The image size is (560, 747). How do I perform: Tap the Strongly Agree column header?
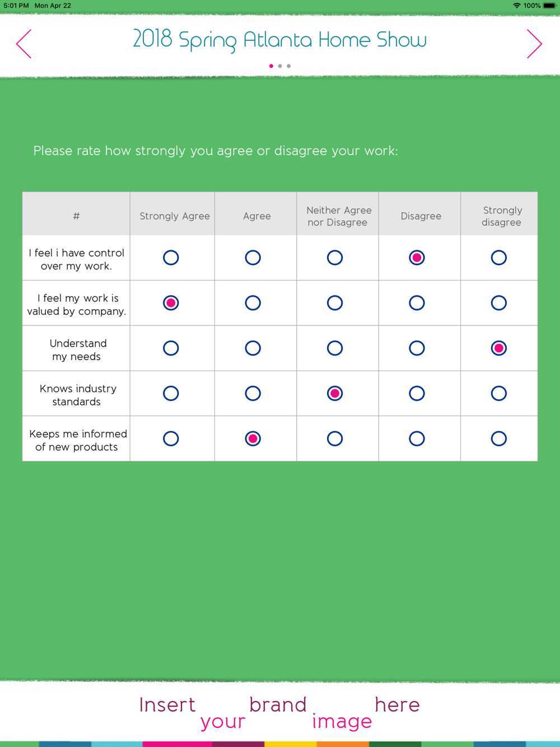point(175,216)
